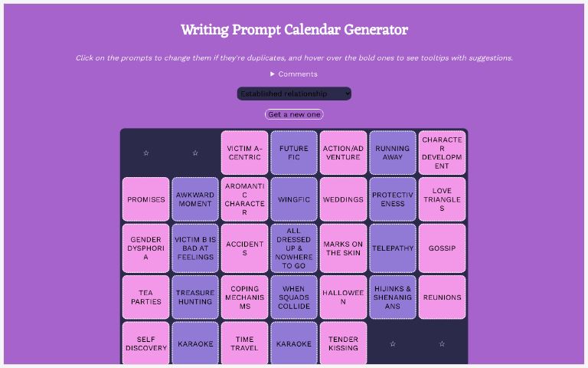Viewport: 588px width, 368px height.
Task: Replace the Gossip prompt
Action: (442, 248)
